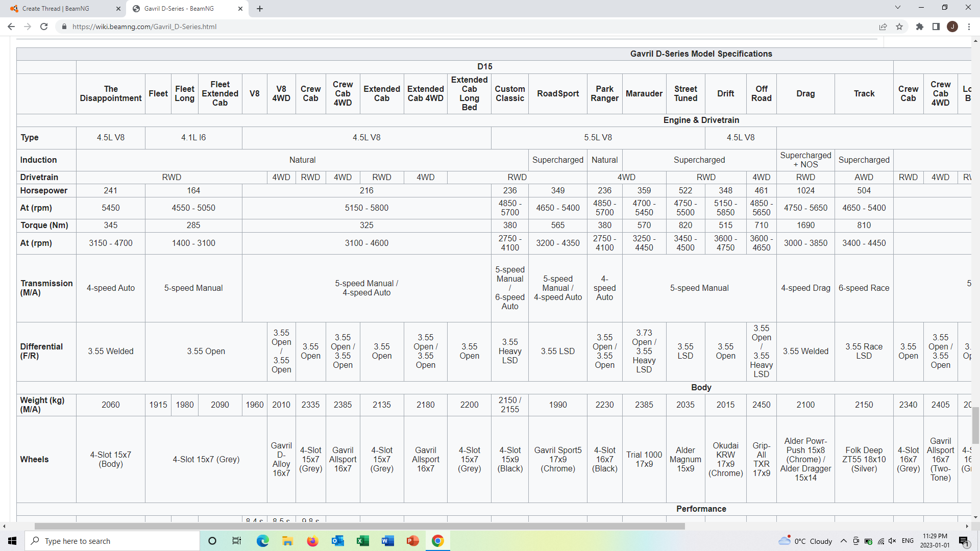Share this page via share icon

pyautogui.click(x=883, y=27)
